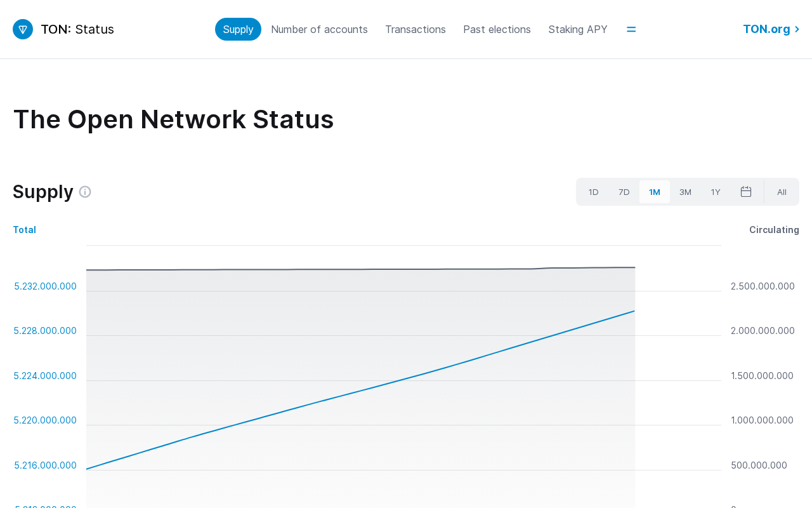Click the TON: Status site title
This screenshot has height=508, width=812.
[77, 29]
